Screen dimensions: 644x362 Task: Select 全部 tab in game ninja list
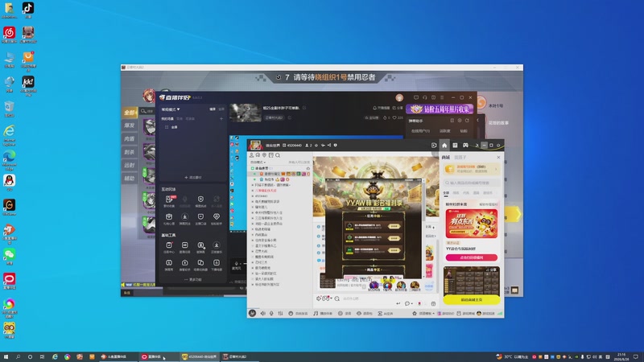click(130, 112)
